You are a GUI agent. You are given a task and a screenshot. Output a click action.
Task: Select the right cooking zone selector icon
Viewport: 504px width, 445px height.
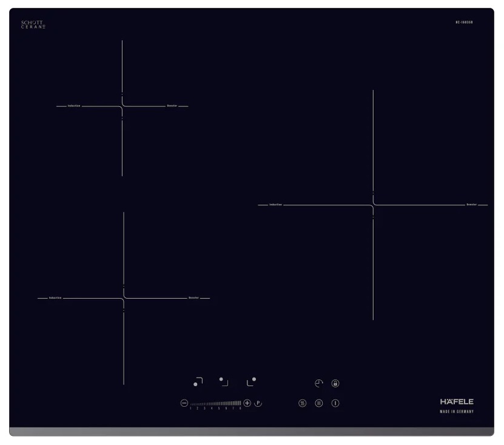(x=250, y=381)
